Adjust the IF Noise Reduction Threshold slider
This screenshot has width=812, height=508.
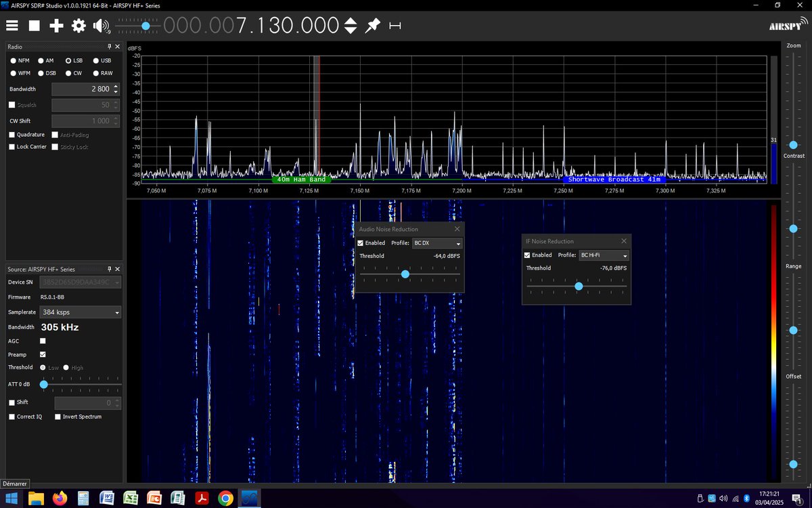point(579,286)
